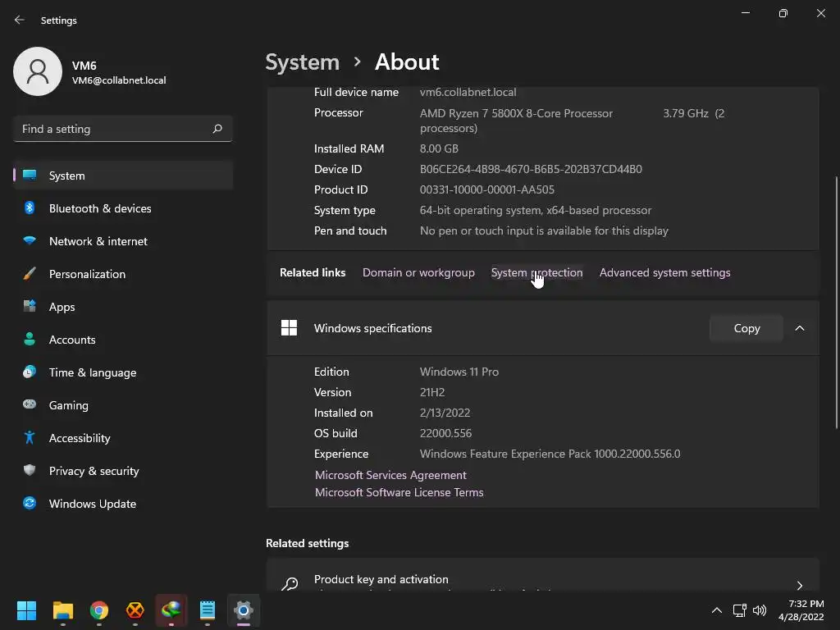The width and height of the screenshot is (840, 630).
Task: Click the Settings gear in the taskbar
Action: click(x=243, y=610)
